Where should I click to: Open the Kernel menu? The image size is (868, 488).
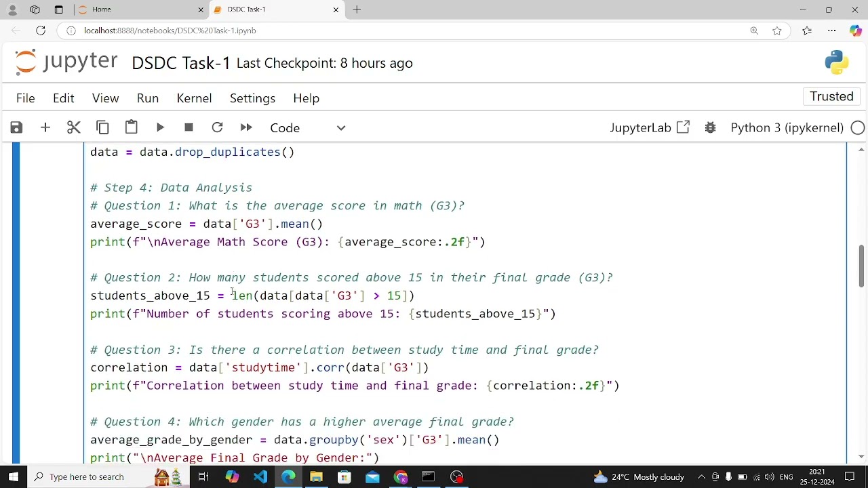coord(194,98)
